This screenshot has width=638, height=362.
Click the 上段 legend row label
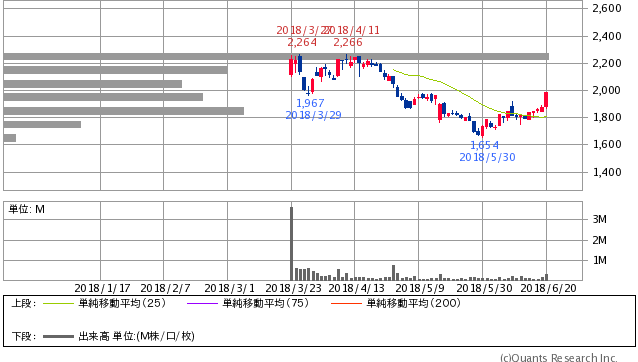point(24,303)
